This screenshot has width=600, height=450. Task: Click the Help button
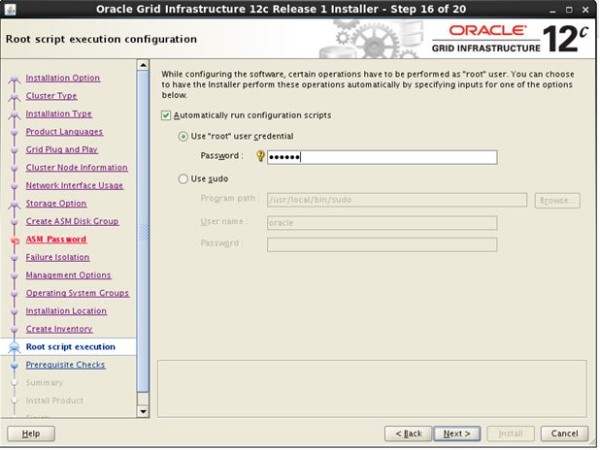tap(31, 434)
